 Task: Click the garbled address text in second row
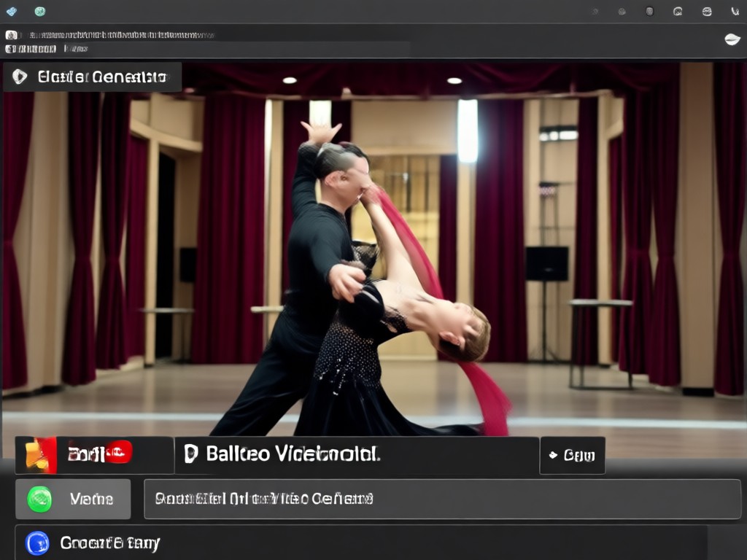tap(121, 35)
